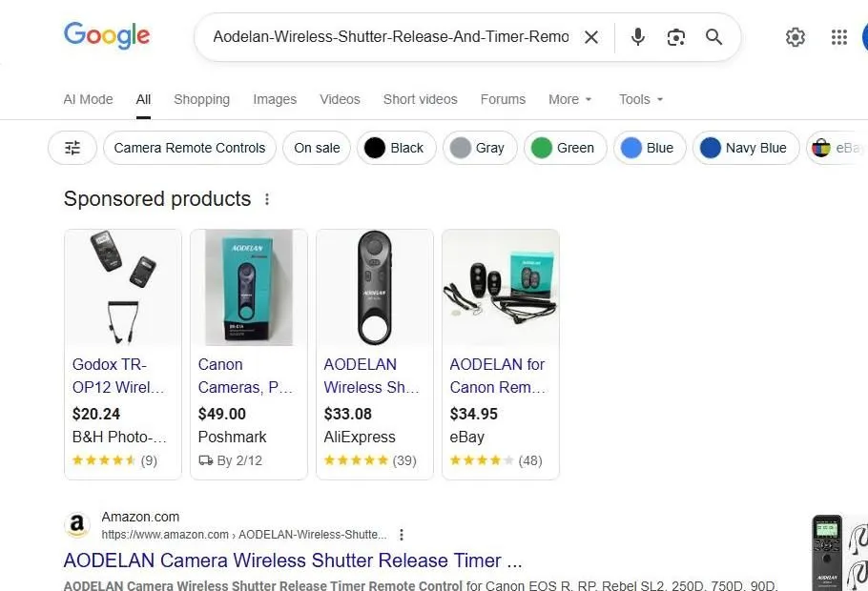
Task: Open AODELAN Camera Wireless Shutter Release Timer link
Action: 293,560
